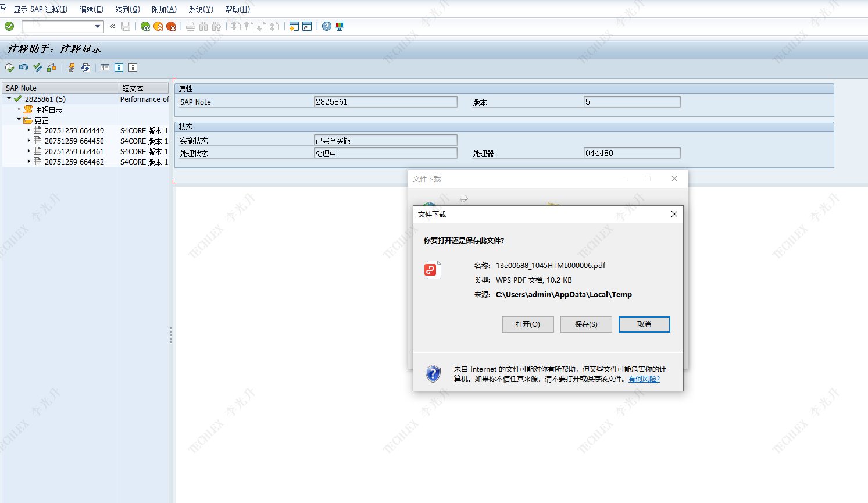Click the Previous Page icon
The image size is (868, 503).
(249, 26)
